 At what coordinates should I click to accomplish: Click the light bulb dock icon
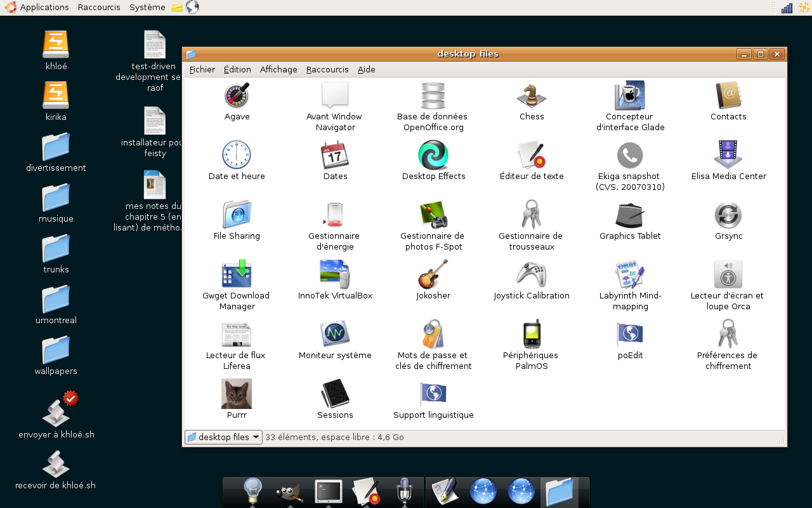[252, 491]
